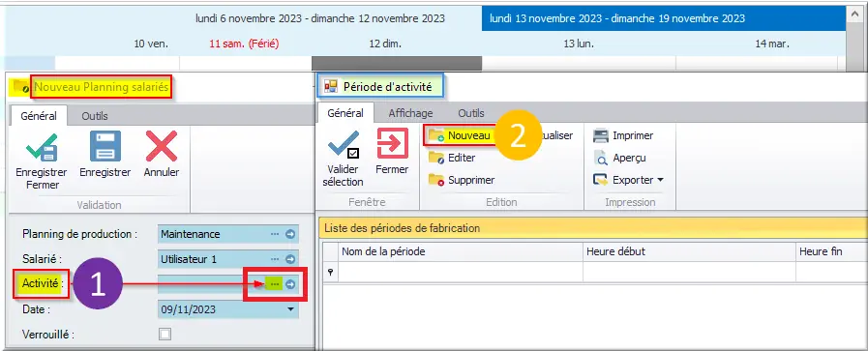Open Activité lookup ellipsis button

(275, 284)
